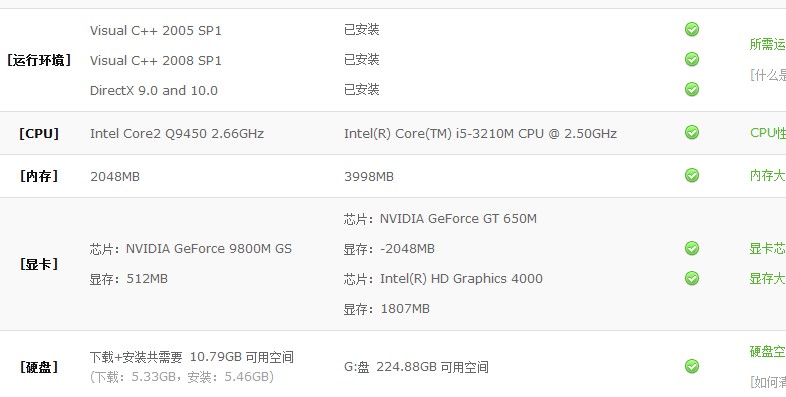The image size is (786, 397).
Task: Open the gray [如何清 help link
Action: coord(767,382)
